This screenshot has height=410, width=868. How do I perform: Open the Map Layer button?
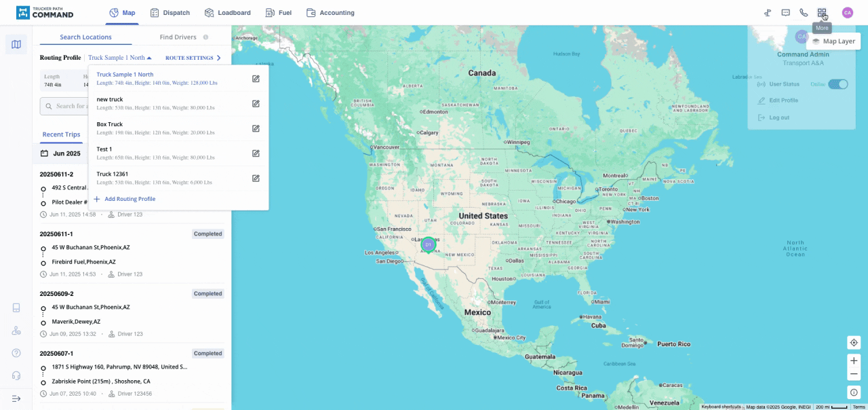tap(833, 41)
